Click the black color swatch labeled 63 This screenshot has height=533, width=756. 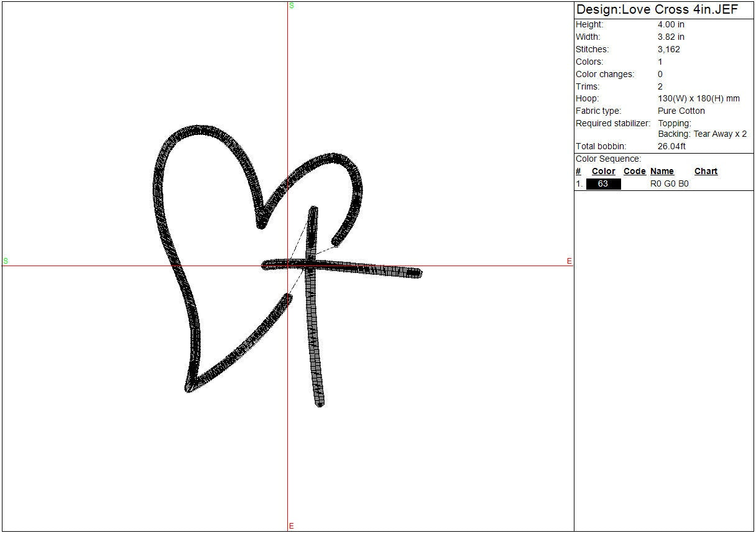click(x=603, y=184)
